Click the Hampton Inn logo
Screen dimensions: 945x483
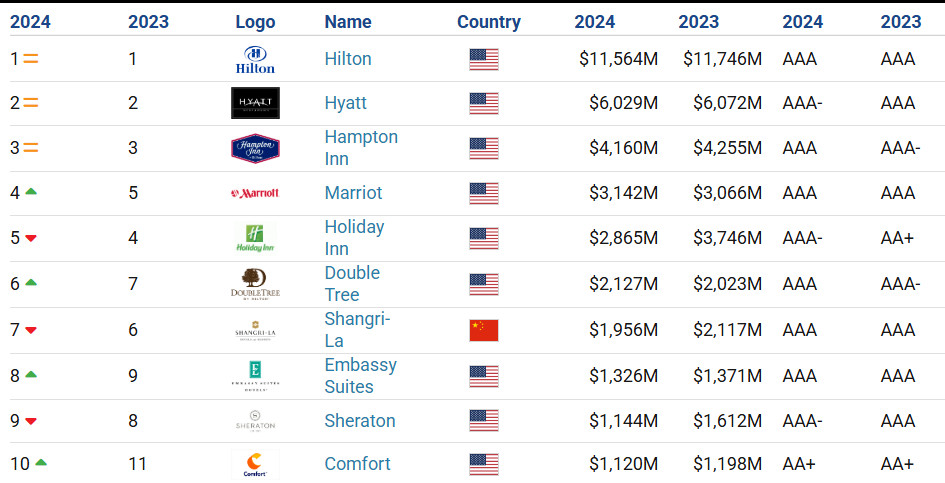point(255,148)
